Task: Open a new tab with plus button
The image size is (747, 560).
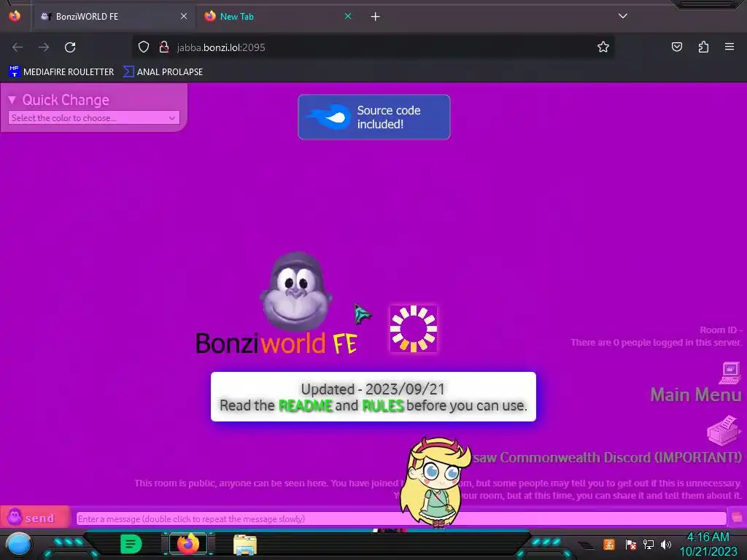Action: (376, 17)
